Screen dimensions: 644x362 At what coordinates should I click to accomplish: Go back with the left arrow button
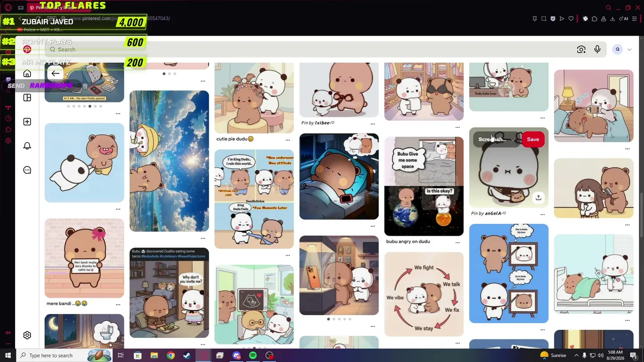pos(55,74)
